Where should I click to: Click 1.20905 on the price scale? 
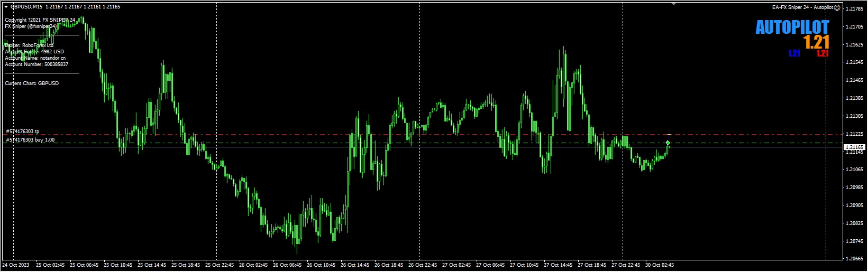coord(855,205)
